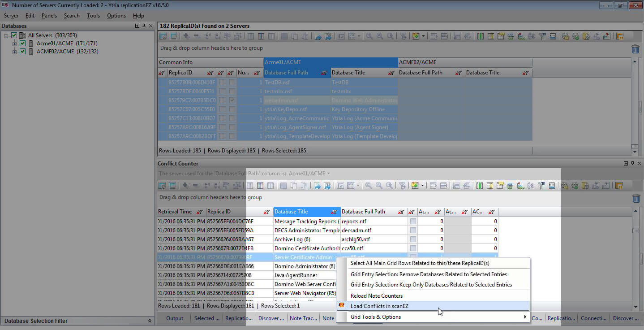Viewport: 644px width, 330px height.
Task: Open the Server menu
Action: tap(11, 16)
